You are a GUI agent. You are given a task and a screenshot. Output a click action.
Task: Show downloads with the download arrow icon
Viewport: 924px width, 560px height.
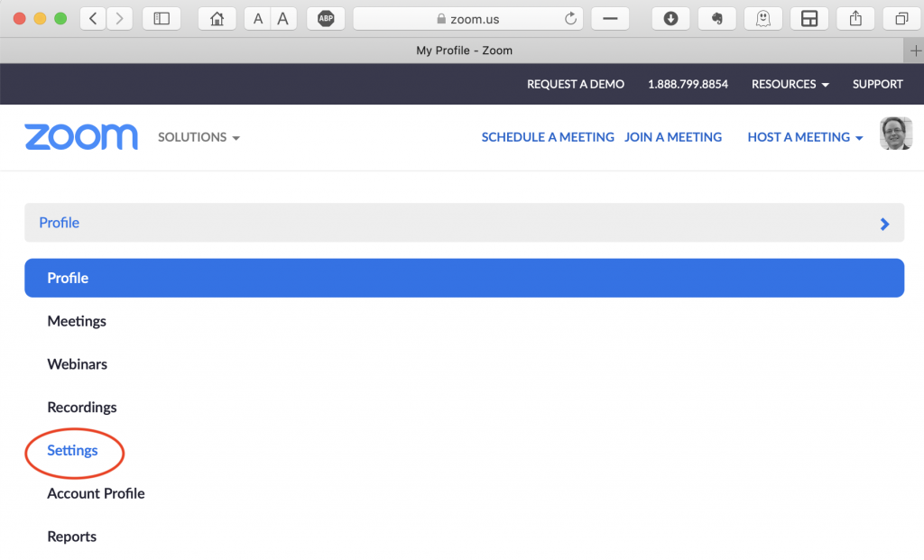pos(670,18)
